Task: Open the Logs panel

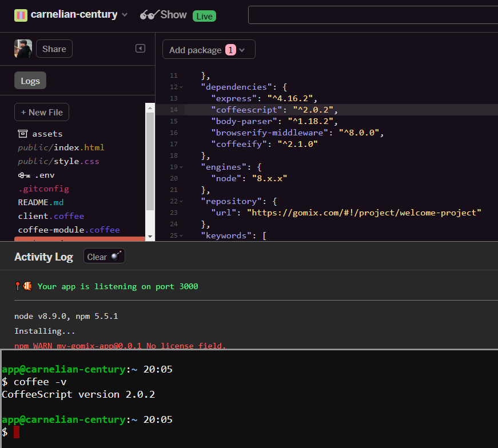Action: (x=30, y=81)
